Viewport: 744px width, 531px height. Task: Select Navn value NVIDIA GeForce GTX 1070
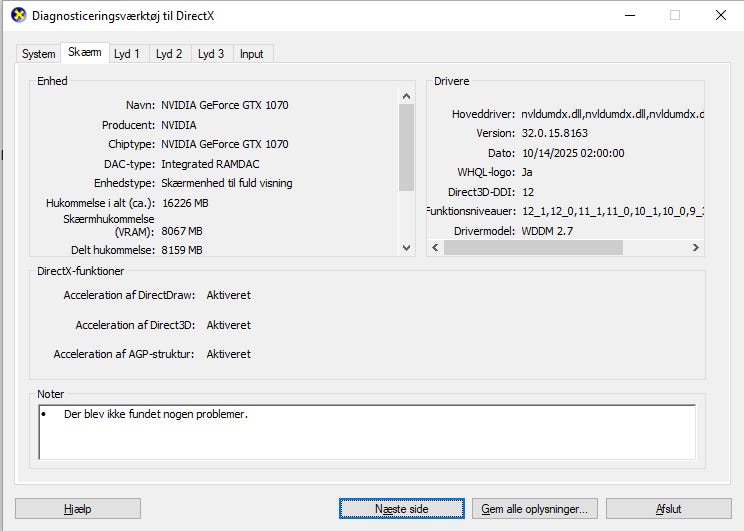tap(225, 105)
